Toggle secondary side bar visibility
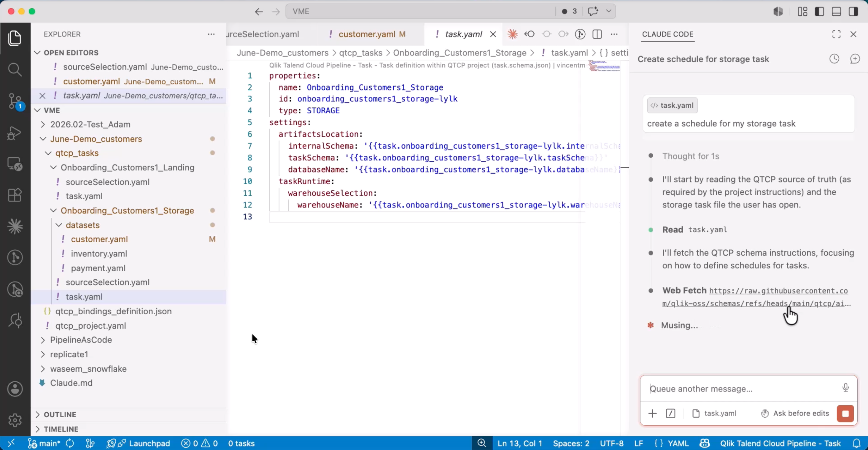Image resolution: width=868 pixels, height=450 pixels. tap(853, 12)
